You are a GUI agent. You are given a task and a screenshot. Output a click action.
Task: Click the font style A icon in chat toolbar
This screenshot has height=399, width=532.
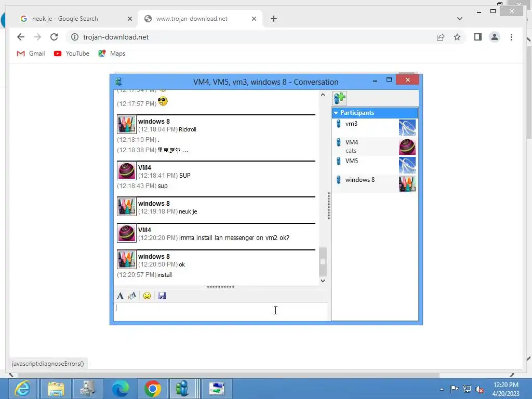tap(120, 296)
